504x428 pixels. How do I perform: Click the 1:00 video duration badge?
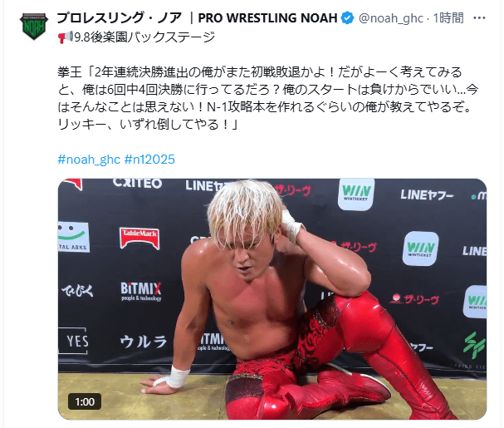click(85, 401)
